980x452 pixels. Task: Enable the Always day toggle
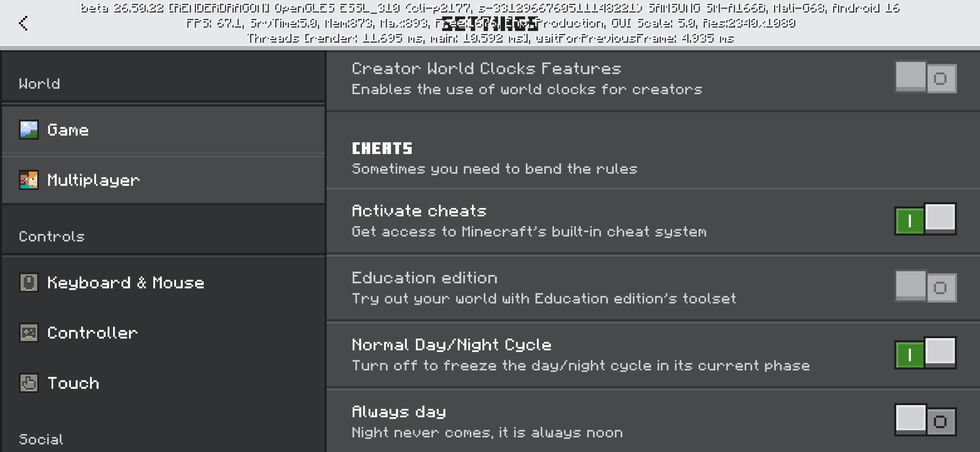point(926,421)
